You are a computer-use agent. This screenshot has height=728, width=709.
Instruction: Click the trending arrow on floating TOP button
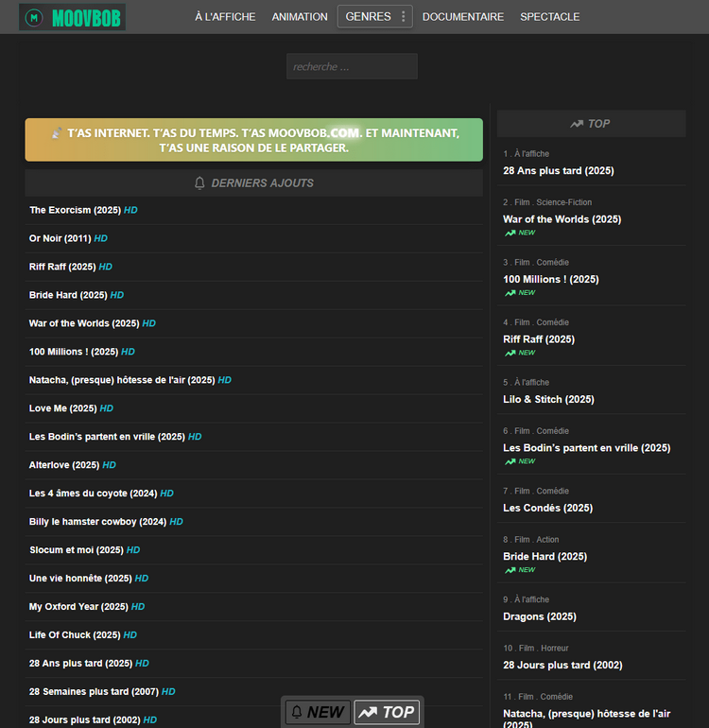pyautogui.click(x=368, y=712)
